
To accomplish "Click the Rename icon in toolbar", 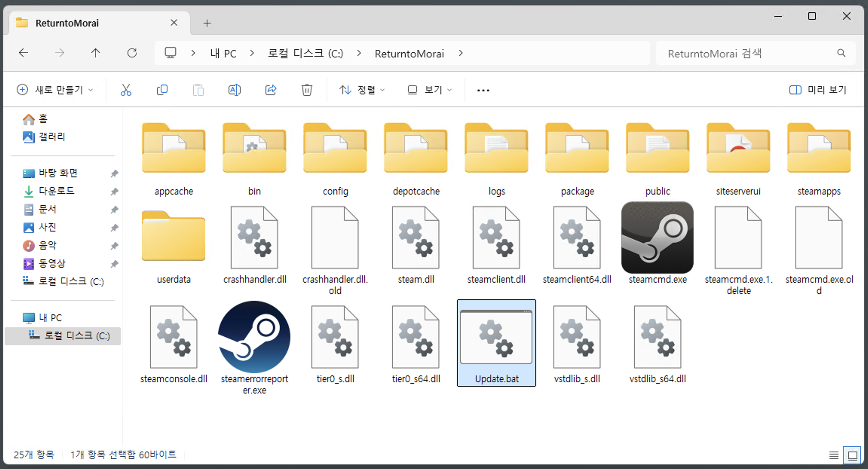I will (234, 90).
